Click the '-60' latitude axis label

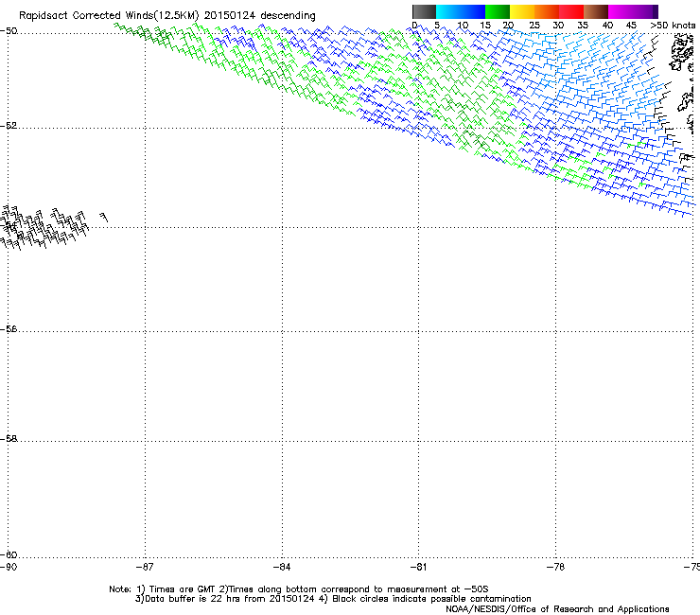(x=9, y=554)
